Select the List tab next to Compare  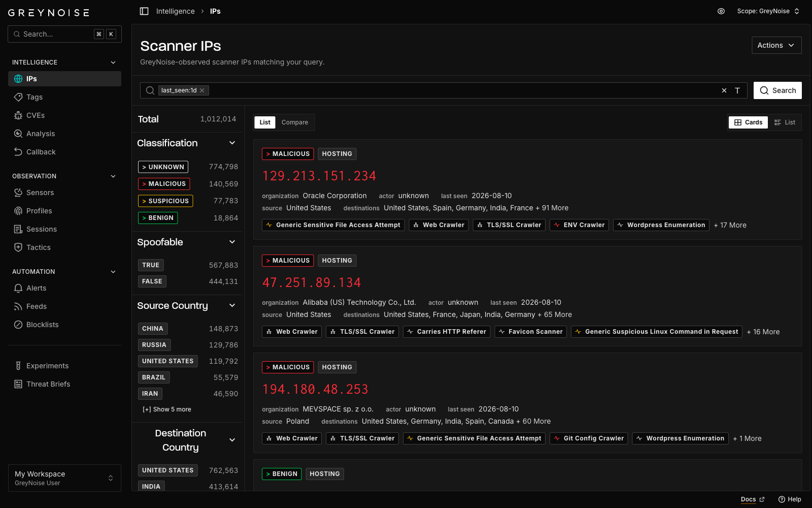click(265, 122)
